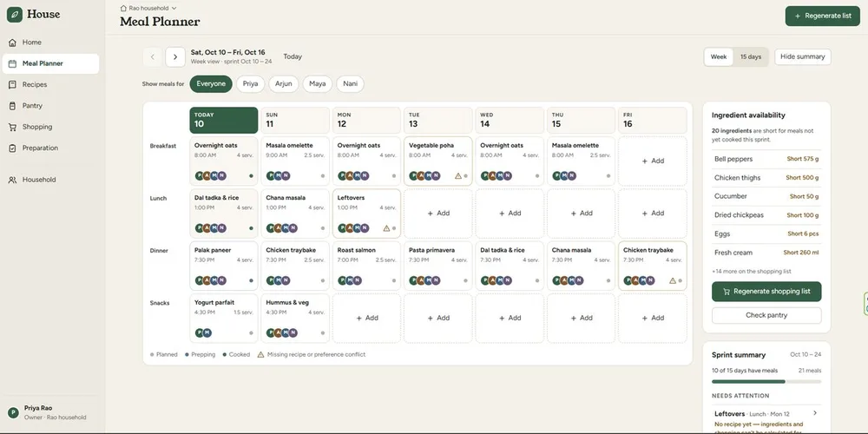Select the Everyone filter chip
868x434 pixels.
[x=211, y=84]
